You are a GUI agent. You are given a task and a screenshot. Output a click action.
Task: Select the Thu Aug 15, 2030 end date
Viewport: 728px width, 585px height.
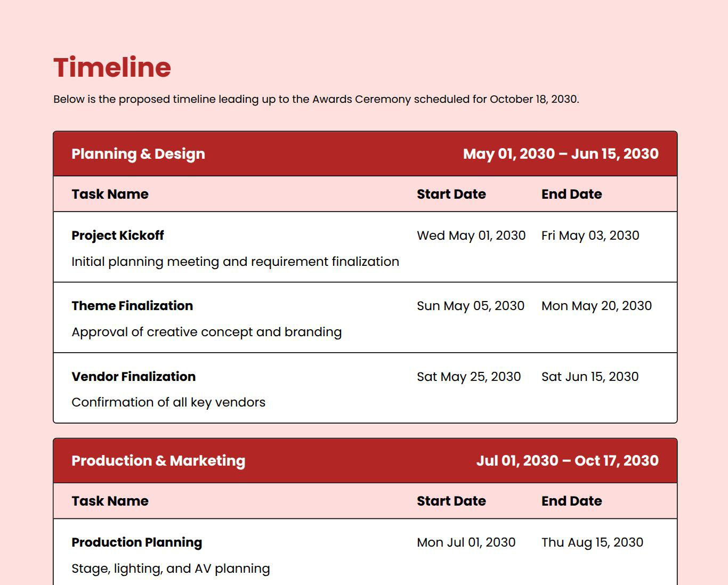click(592, 542)
